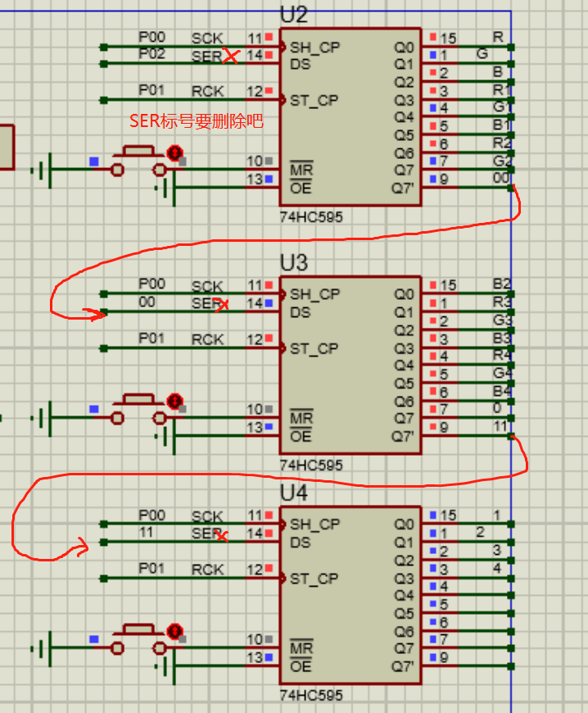This screenshot has height=713, width=588.
Task: Select the SER label on U3's pin 14 wire
Action: pos(206,303)
